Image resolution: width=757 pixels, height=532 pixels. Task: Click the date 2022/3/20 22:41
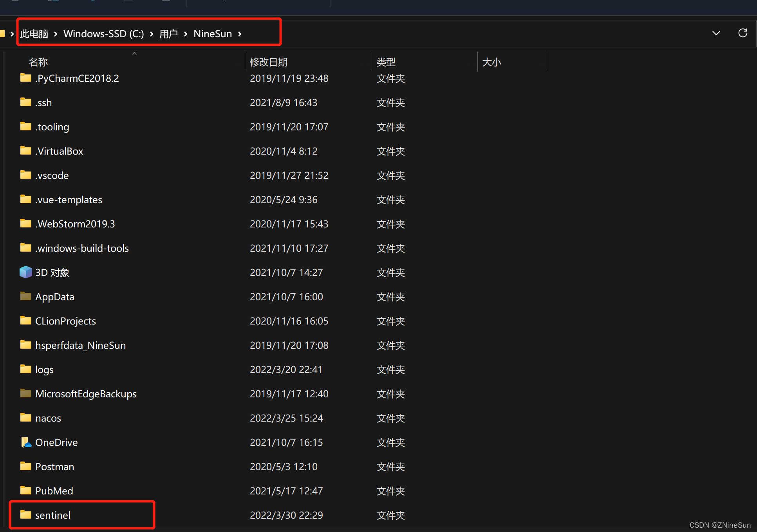(x=286, y=370)
